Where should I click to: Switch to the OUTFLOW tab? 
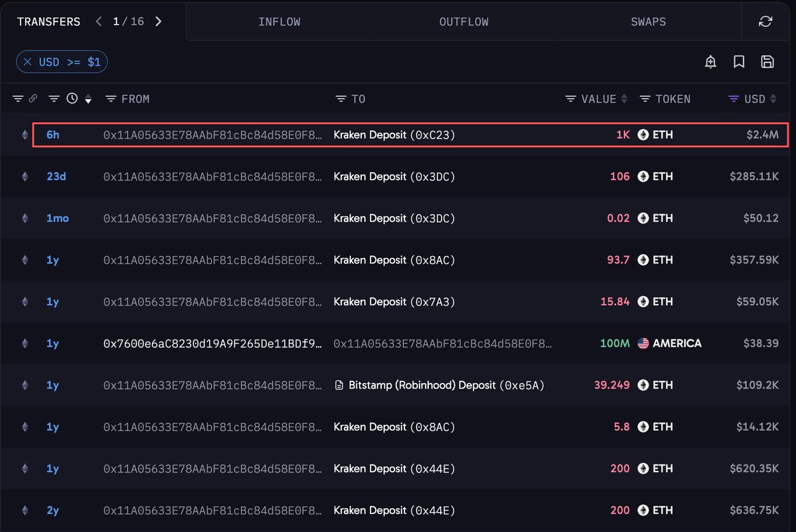click(x=463, y=22)
